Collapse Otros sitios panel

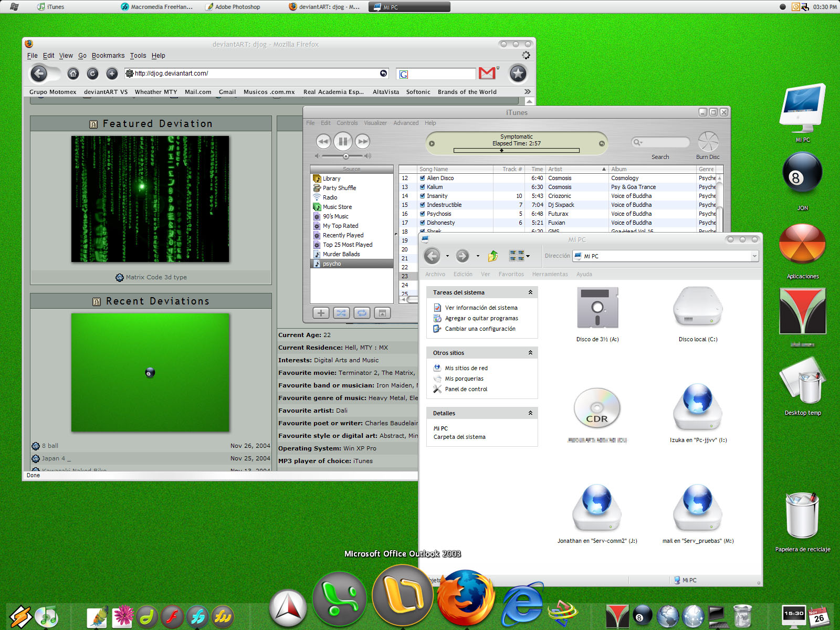[x=530, y=353]
